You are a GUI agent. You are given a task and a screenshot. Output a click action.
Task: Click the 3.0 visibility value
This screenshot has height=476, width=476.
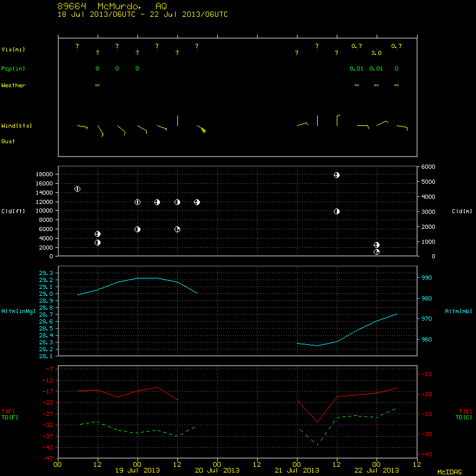pos(376,53)
